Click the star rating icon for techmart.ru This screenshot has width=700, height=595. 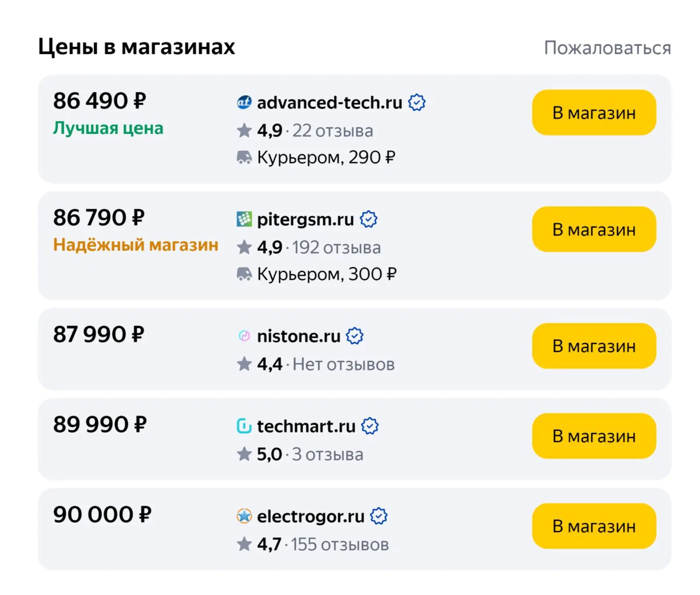tap(244, 454)
